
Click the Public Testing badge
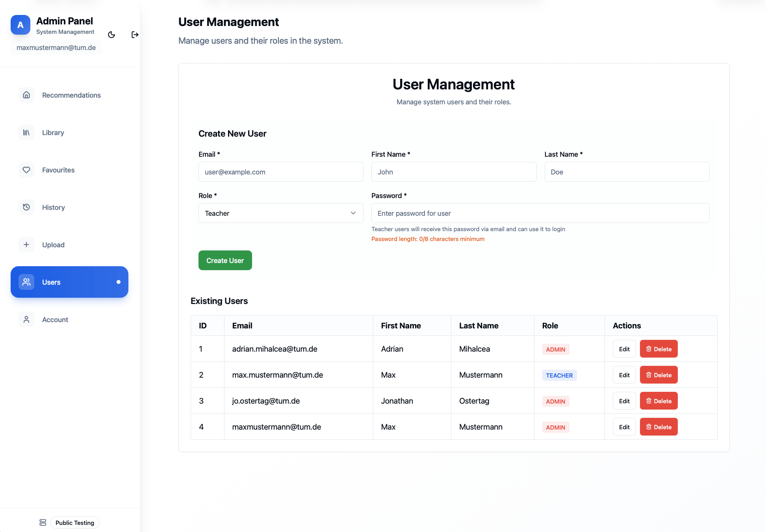click(x=75, y=523)
